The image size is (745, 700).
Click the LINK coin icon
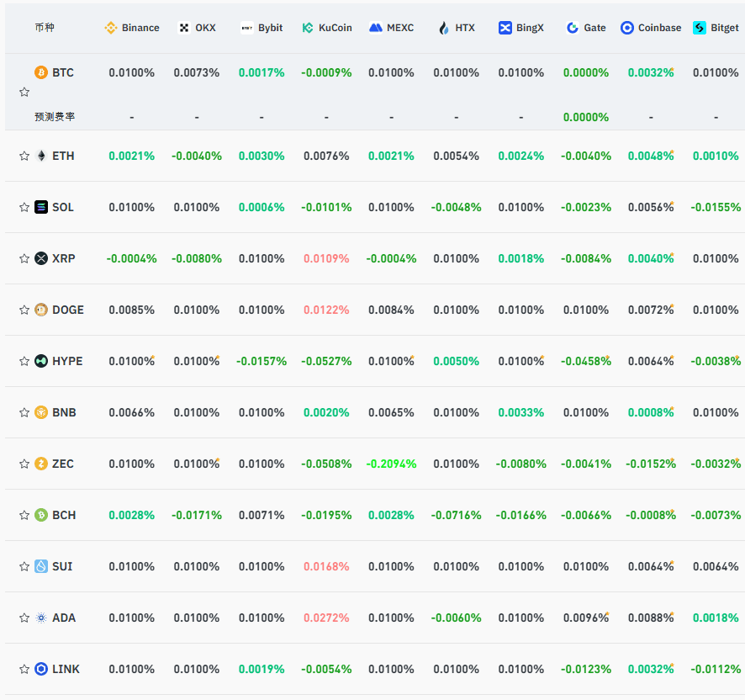pyautogui.click(x=41, y=670)
